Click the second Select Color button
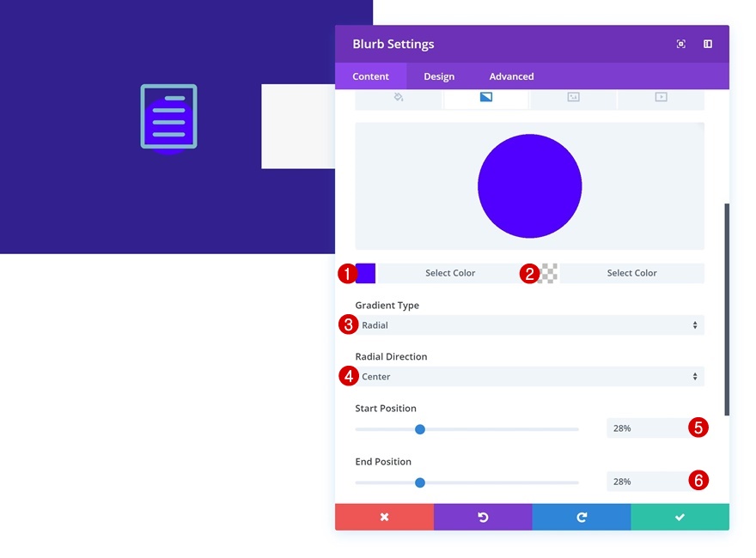756x558 pixels. [631, 273]
